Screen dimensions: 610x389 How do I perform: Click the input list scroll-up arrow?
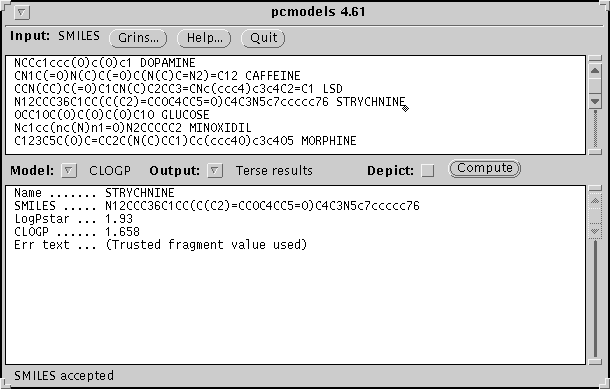pyautogui.click(x=595, y=71)
